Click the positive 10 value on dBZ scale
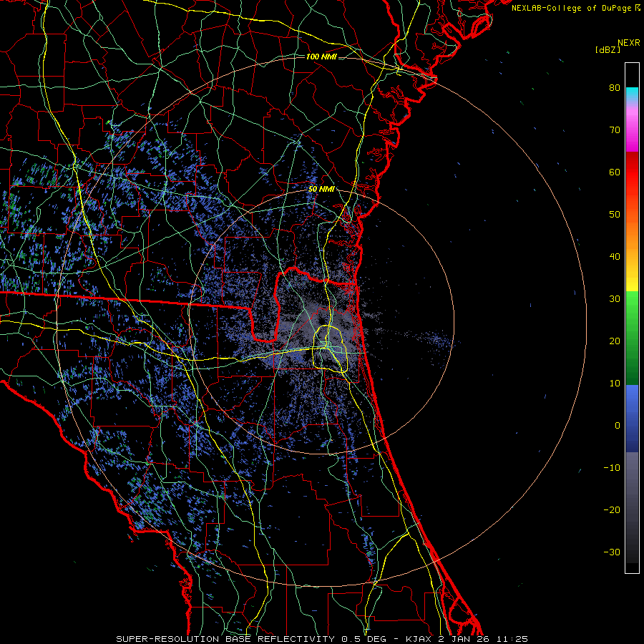The image size is (644, 644). click(x=615, y=384)
